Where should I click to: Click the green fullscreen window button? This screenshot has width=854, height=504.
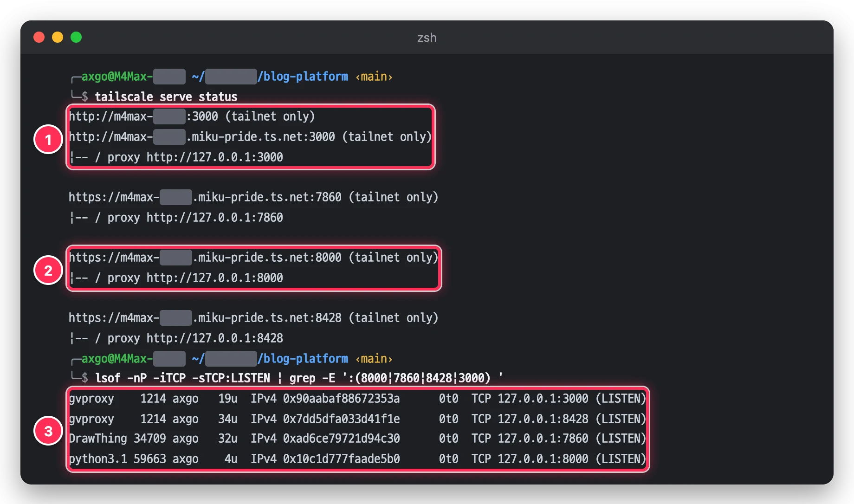[x=76, y=37]
